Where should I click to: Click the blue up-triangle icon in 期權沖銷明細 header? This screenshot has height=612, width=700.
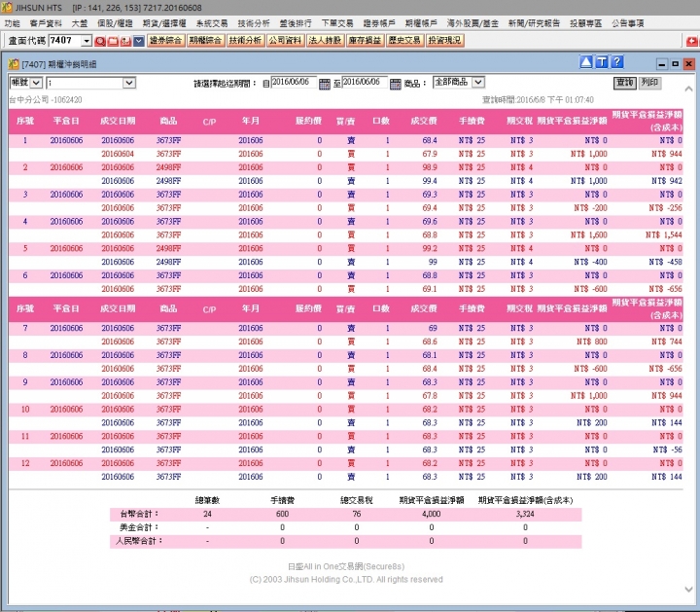coord(586,62)
